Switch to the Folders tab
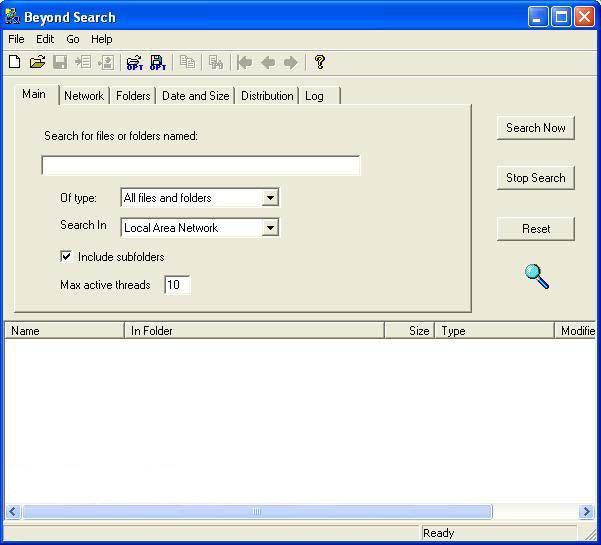Viewport: 601px width, 545px height. (133, 96)
